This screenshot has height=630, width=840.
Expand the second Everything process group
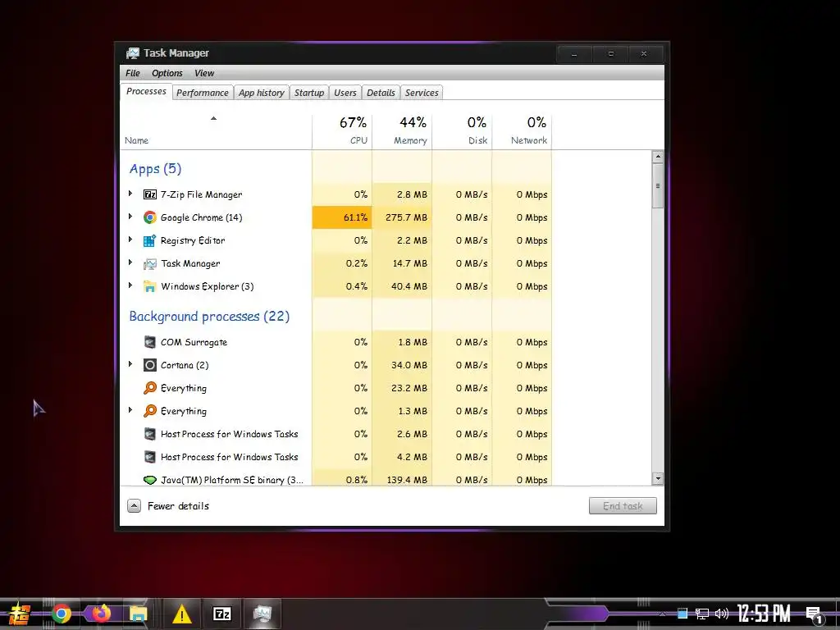(x=130, y=410)
